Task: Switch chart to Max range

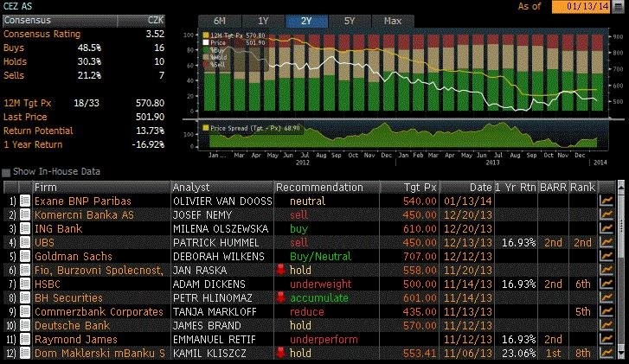Action: point(393,21)
